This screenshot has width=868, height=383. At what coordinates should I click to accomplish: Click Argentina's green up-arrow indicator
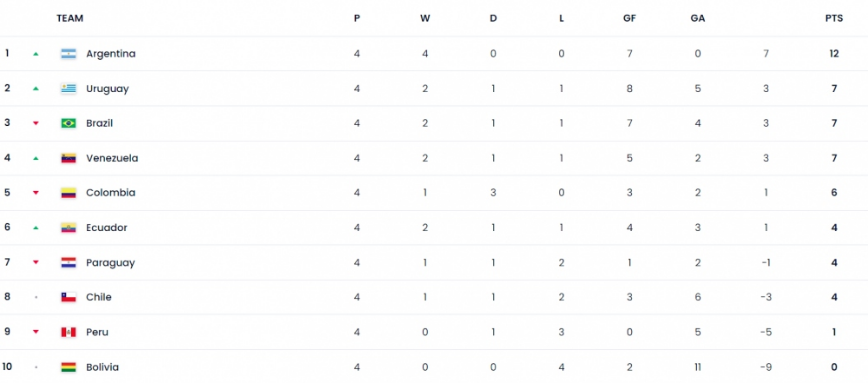pos(36,54)
